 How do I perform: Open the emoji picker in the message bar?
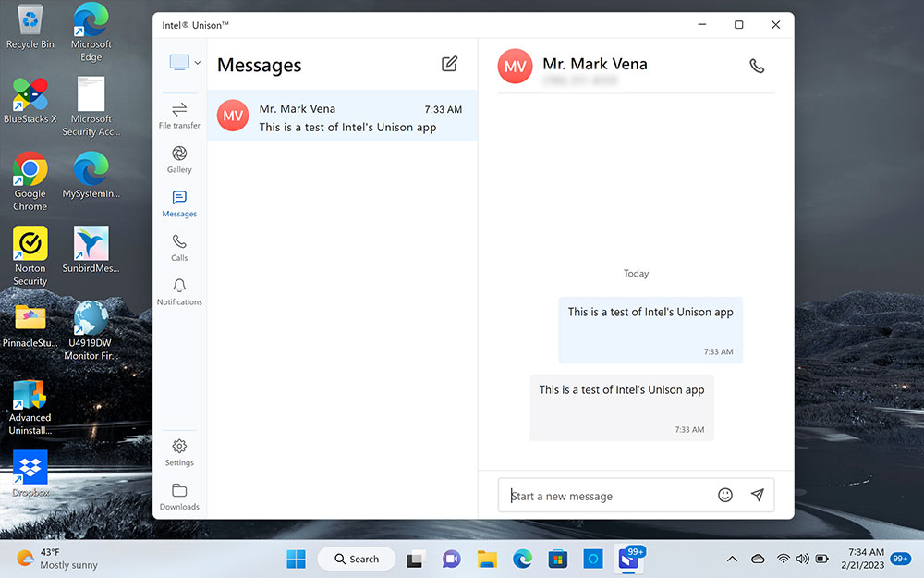(x=726, y=495)
